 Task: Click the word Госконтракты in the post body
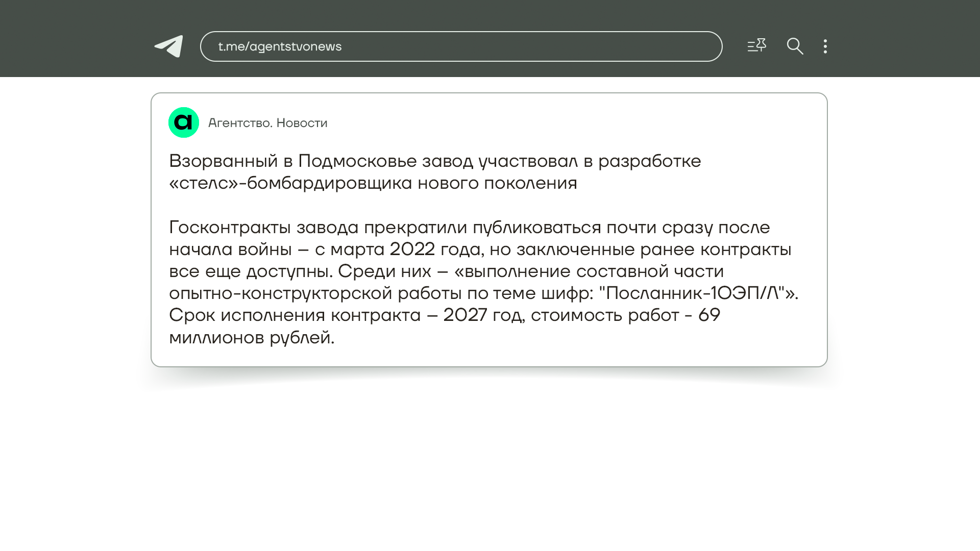[x=230, y=228]
